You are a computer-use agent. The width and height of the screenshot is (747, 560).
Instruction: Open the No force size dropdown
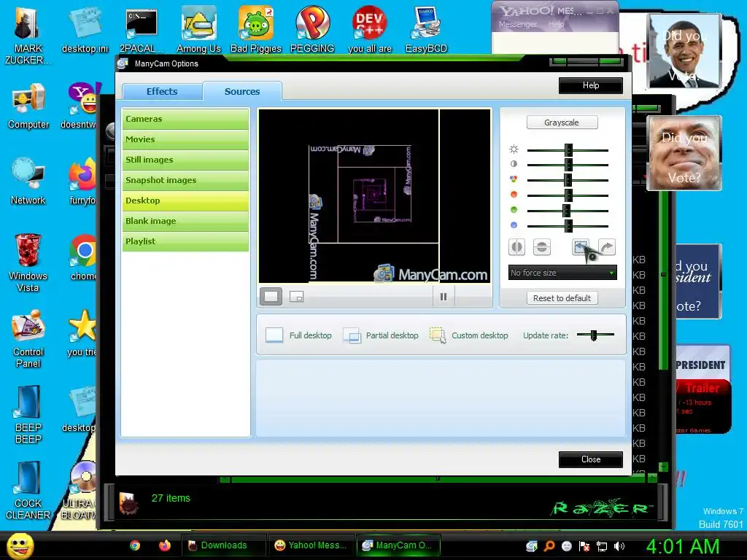coord(562,273)
